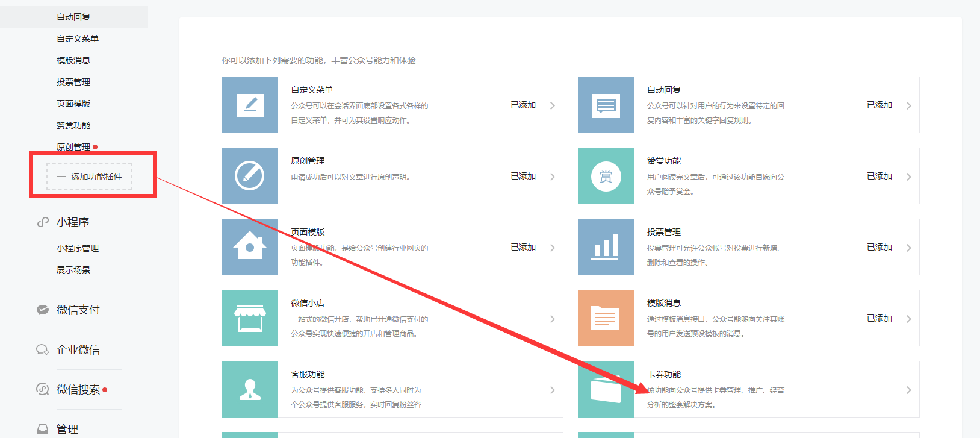Viewport: 980px width, 438px height.
Task: Go to 企业微信 in the sidebar
Action: tap(78, 349)
